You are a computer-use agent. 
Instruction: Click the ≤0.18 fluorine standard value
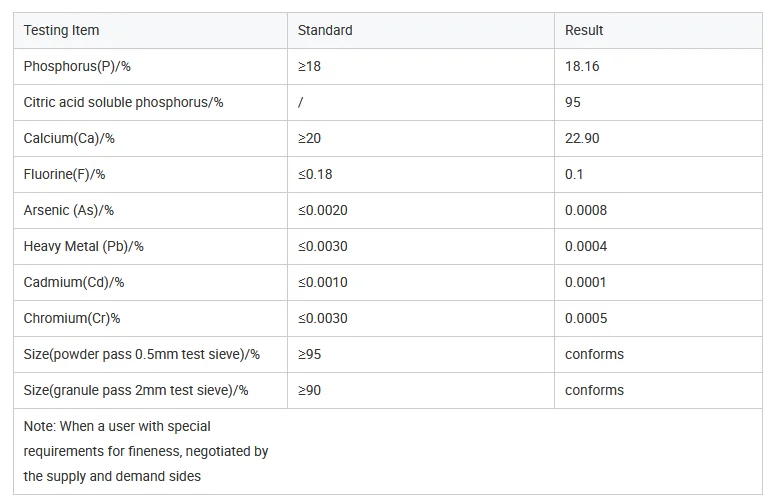tap(315, 174)
